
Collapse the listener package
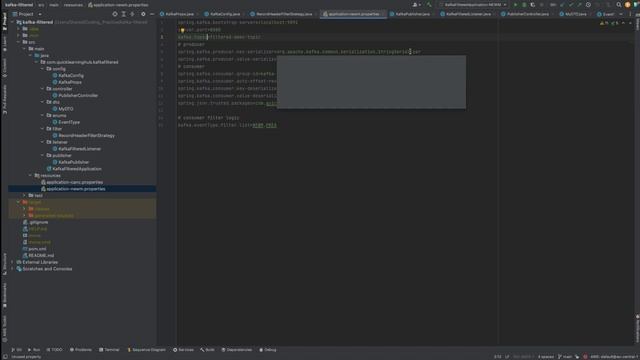coord(42,142)
